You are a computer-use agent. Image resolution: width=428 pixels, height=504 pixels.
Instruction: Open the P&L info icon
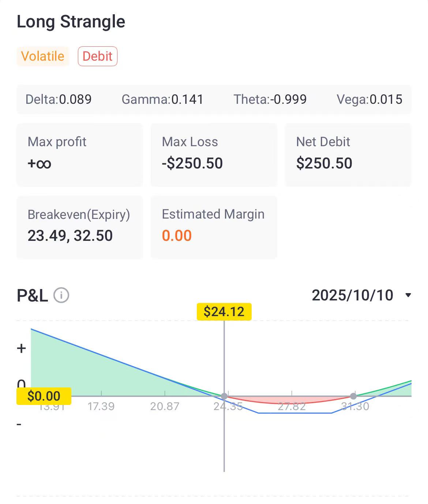point(61,295)
